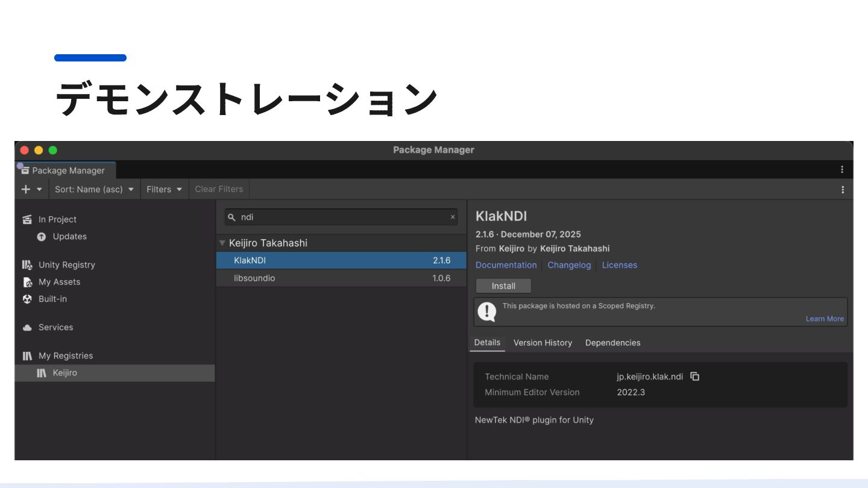Select the libsoundio package row
Image resolution: width=868 pixels, height=488 pixels.
point(341,278)
